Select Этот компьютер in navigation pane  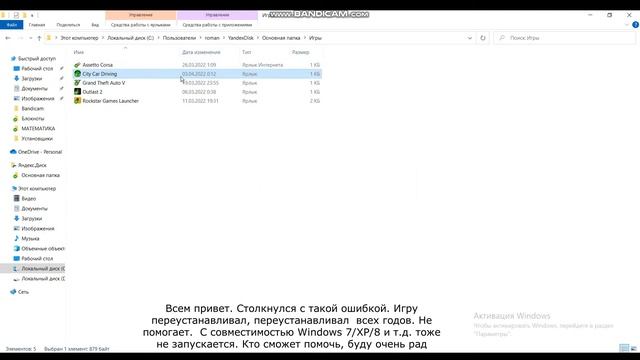pyautogui.click(x=37, y=189)
